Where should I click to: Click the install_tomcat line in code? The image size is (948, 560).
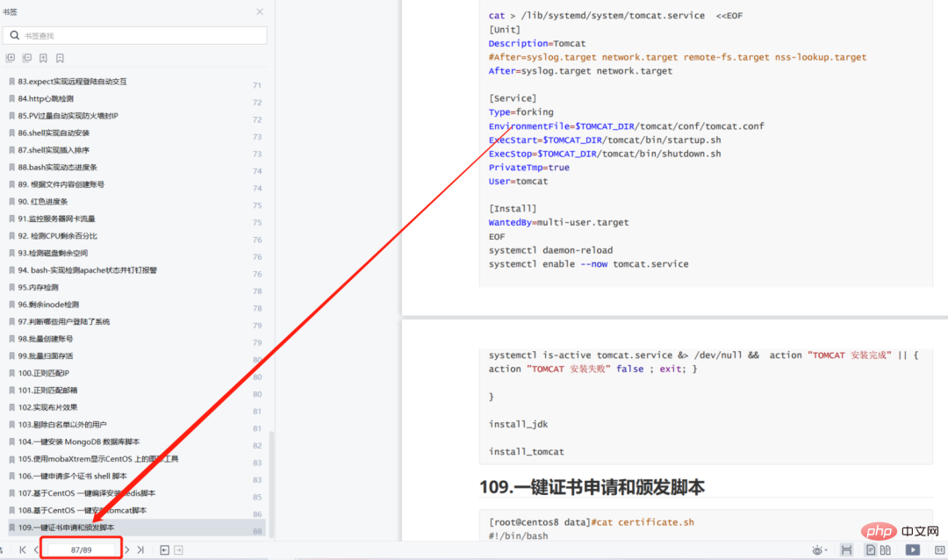(x=526, y=452)
